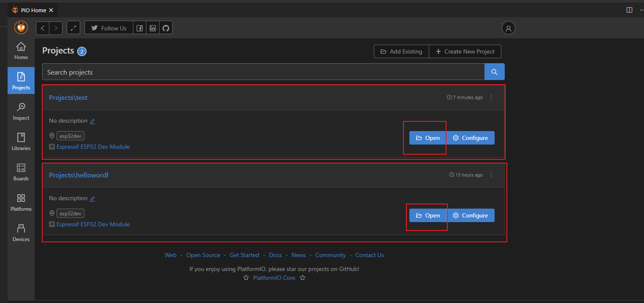Open the Boards sidebar section
The height and width of the screenshot is (303, 644).
[x=21, y=172]
